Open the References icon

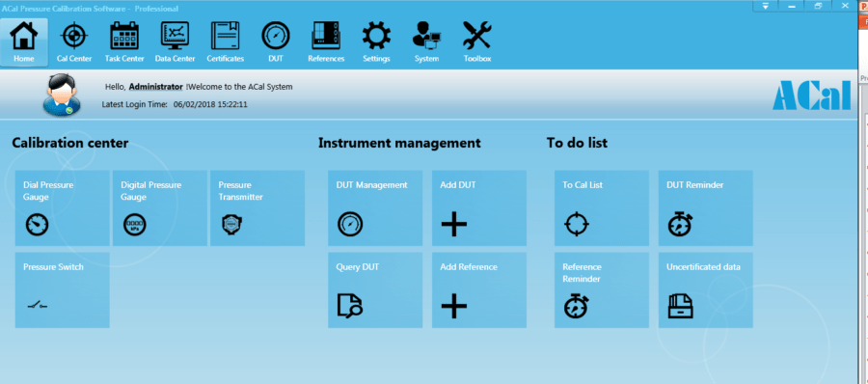point(326,42)
